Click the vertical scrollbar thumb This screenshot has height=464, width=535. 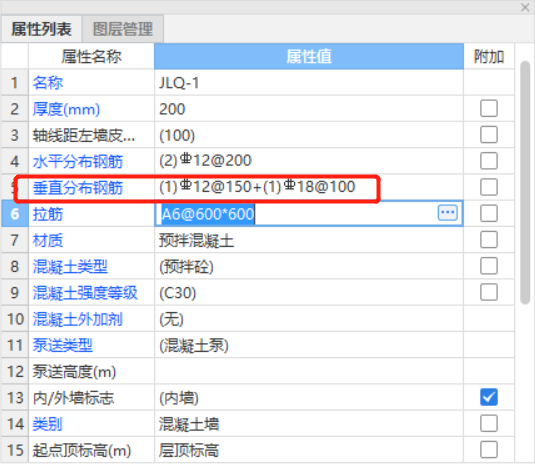click(525, 182)
